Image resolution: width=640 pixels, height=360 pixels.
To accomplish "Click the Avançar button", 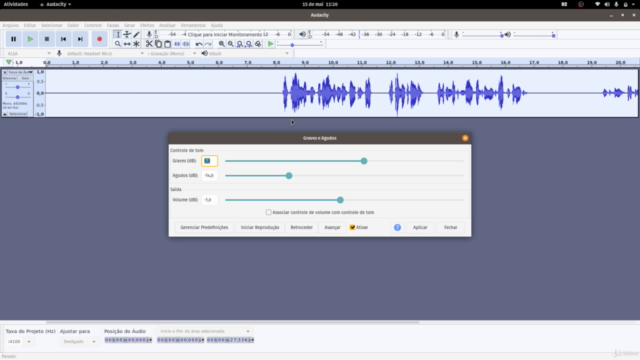I will pyautogui.click(x=332, y=227).
